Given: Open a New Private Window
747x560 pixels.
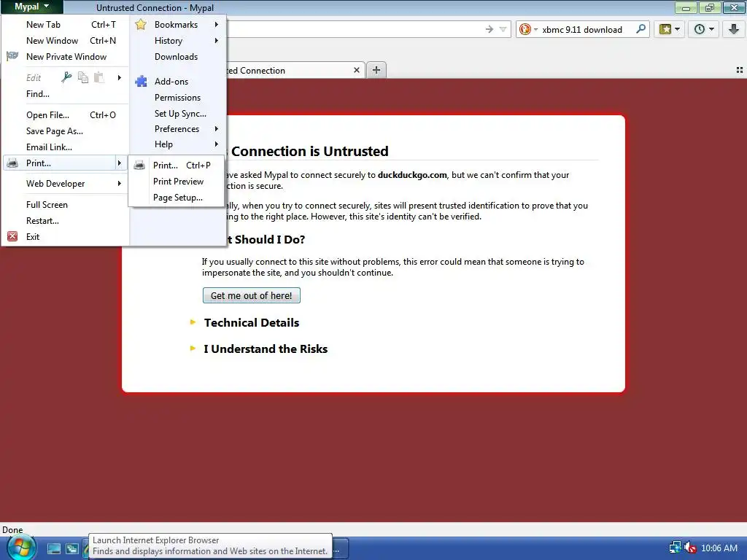Looking at the screenshot, I should pos(66,57).
